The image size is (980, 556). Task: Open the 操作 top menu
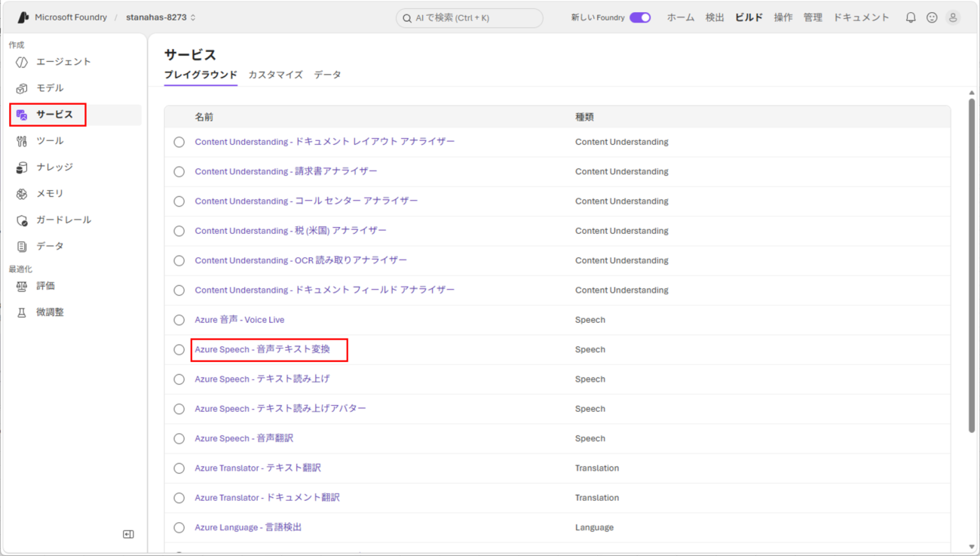783,17
